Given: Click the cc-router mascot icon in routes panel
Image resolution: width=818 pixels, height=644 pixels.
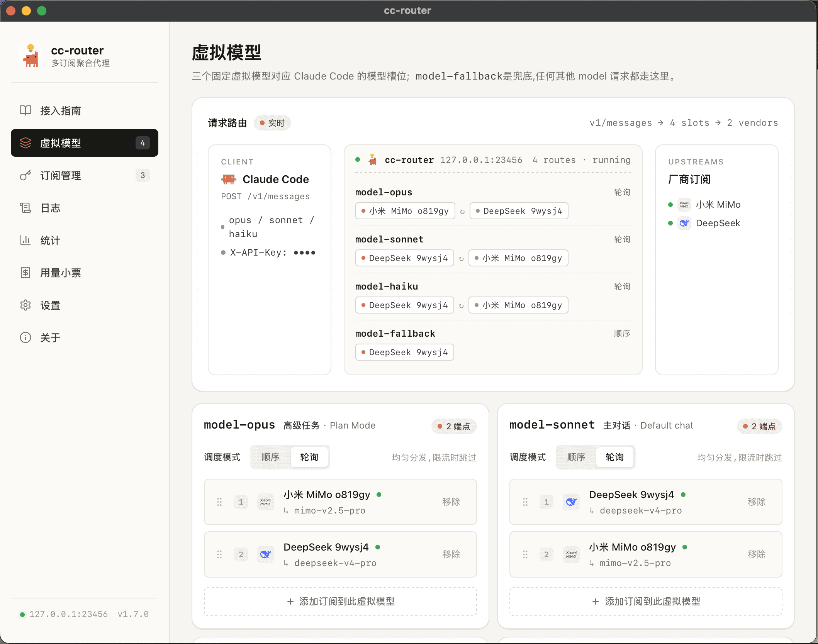Looking at the screenshot, I should tap(372, 159).
